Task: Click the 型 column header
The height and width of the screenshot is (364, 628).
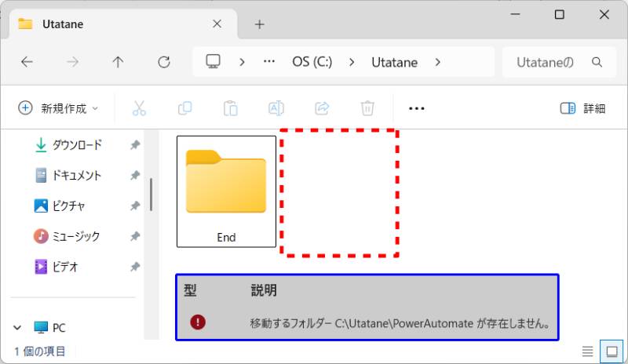Action: click(190, 290)
